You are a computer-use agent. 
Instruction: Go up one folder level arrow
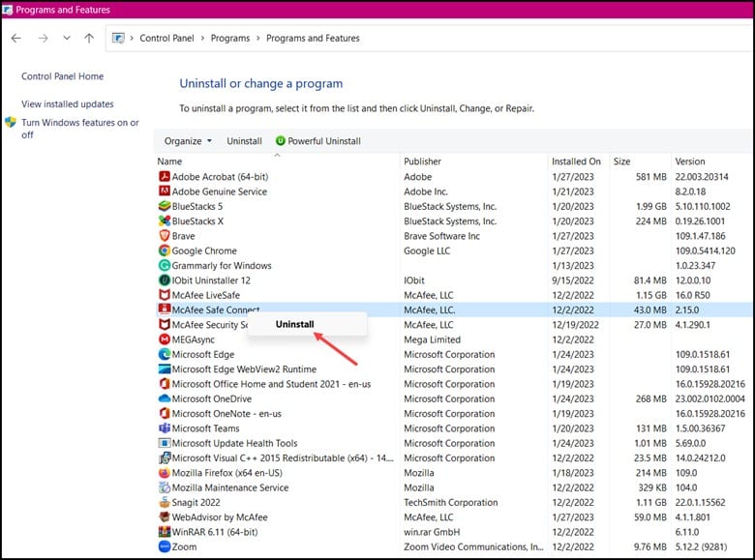[x=89, y=38]
